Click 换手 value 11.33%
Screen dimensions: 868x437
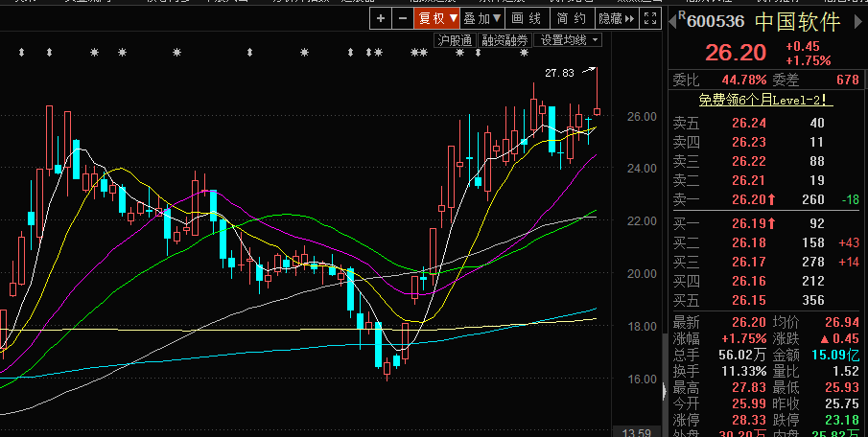coord(744,371)
